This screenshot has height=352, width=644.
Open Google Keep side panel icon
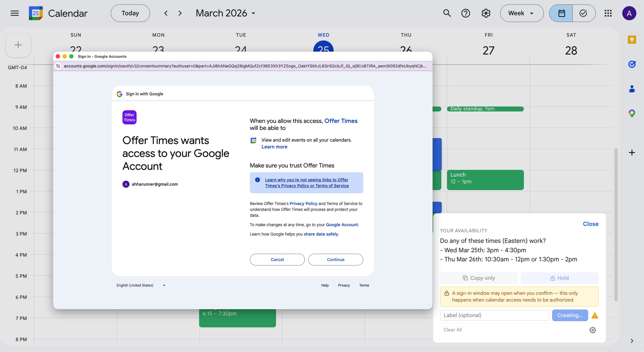click(632, 40)
